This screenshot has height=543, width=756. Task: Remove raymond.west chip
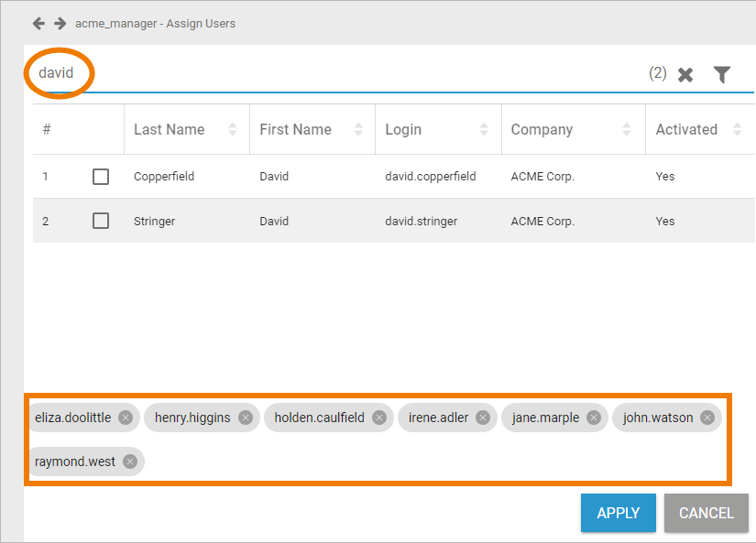130,462
